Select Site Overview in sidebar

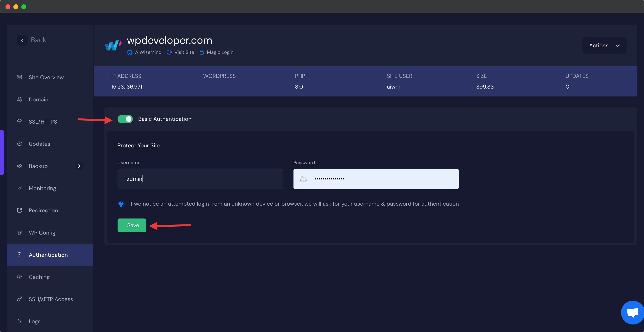[46, 77]
